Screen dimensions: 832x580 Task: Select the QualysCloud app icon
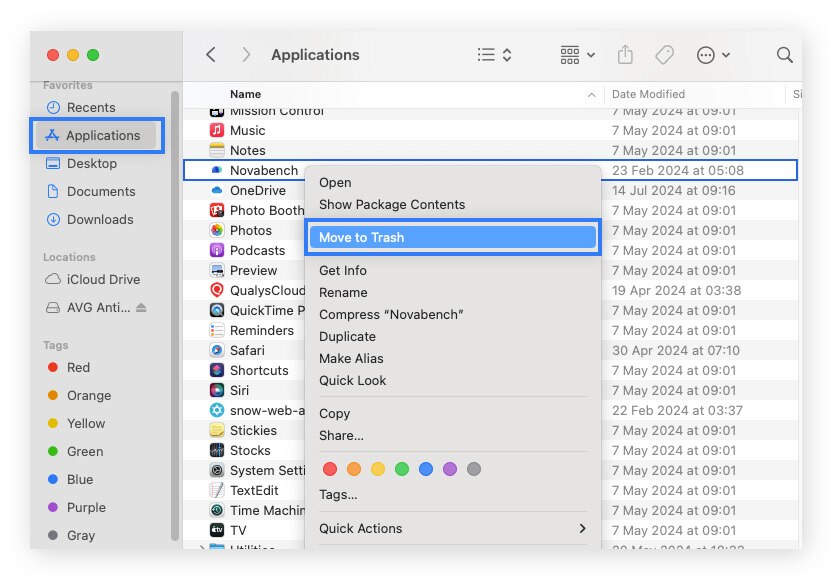point(216,290)
